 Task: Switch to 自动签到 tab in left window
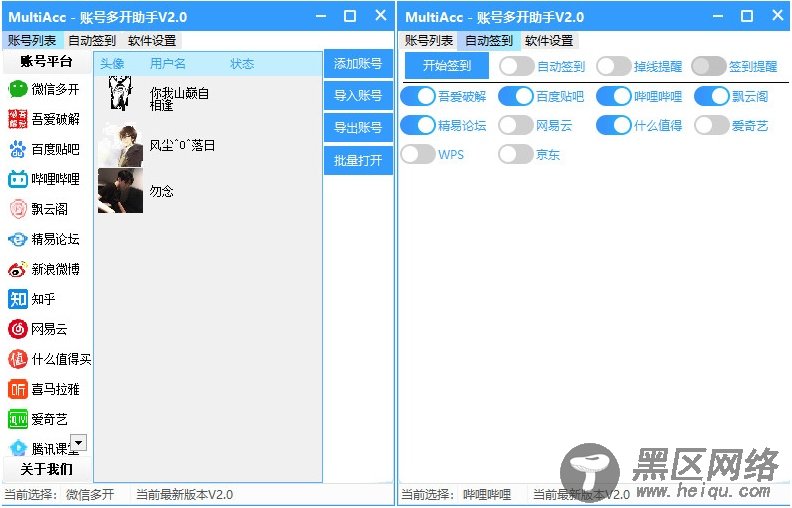[x=92, y=40]
